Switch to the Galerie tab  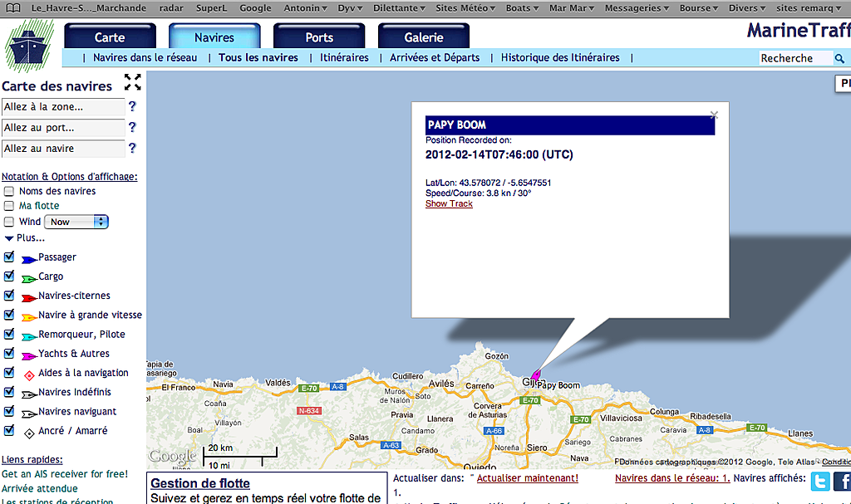(x=424, y=37)
